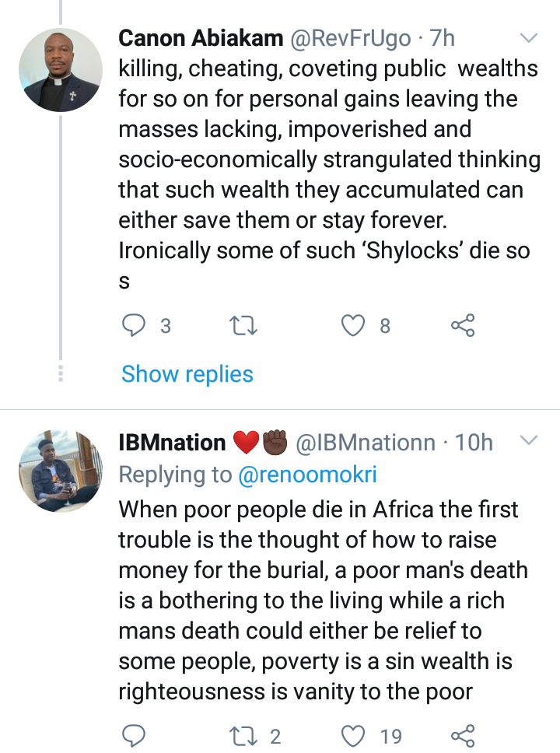560x753 pixels.
Task: Like Canon Abiakam's tweet
Action: (353, 326)
